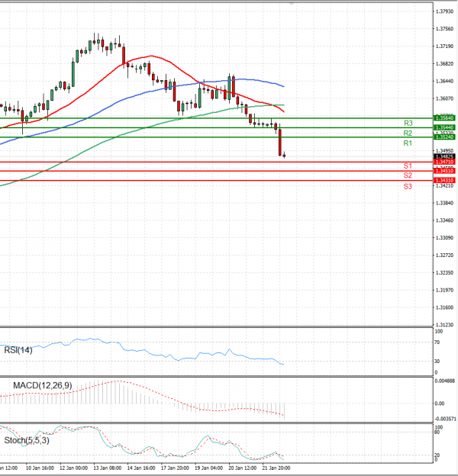458x476 pixels.
Task: Click the RSI scale value 30
Action: (437, 362)
